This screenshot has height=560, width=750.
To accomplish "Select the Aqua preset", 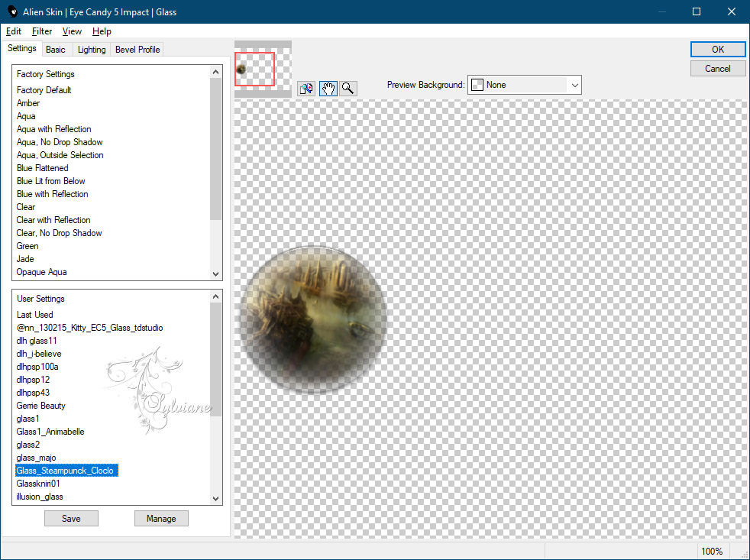I will pyautogui.click(x=26, y=116).
